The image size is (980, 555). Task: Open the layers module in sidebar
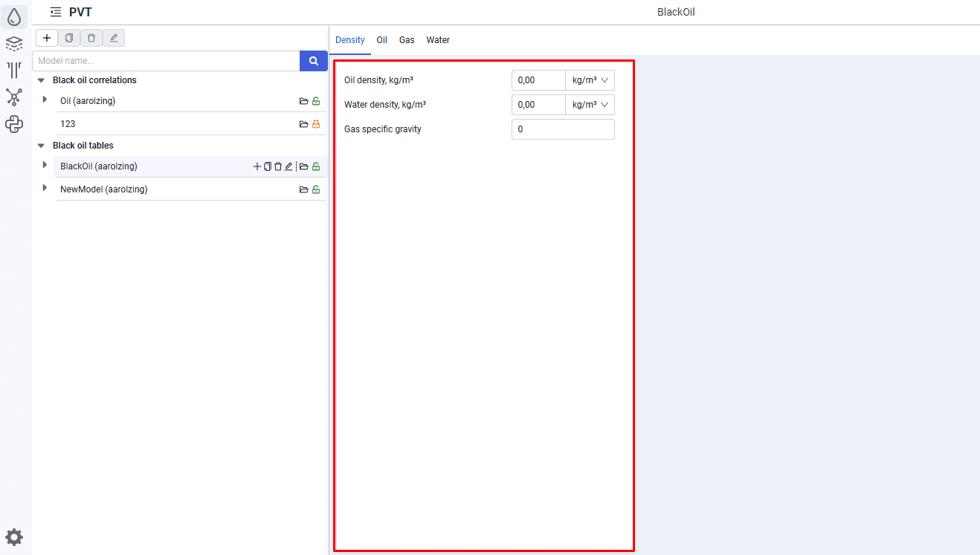(x=14, y=44)
